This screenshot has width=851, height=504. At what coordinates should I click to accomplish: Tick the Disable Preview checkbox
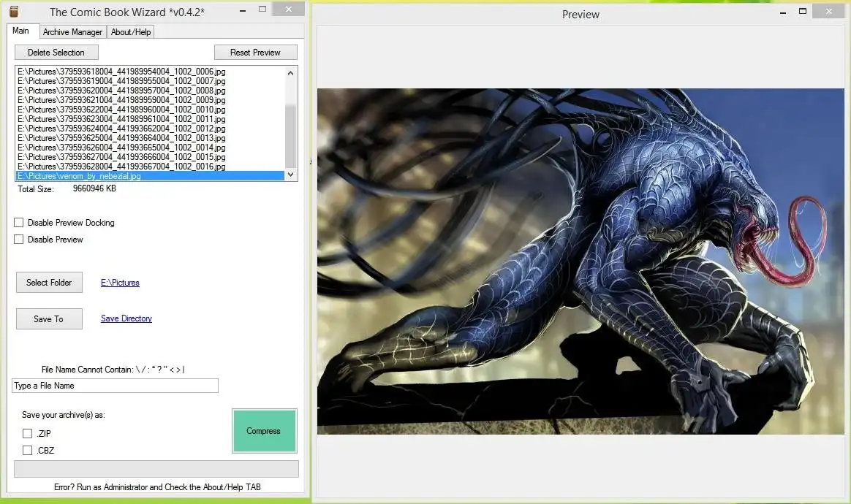tap(18, 240)
